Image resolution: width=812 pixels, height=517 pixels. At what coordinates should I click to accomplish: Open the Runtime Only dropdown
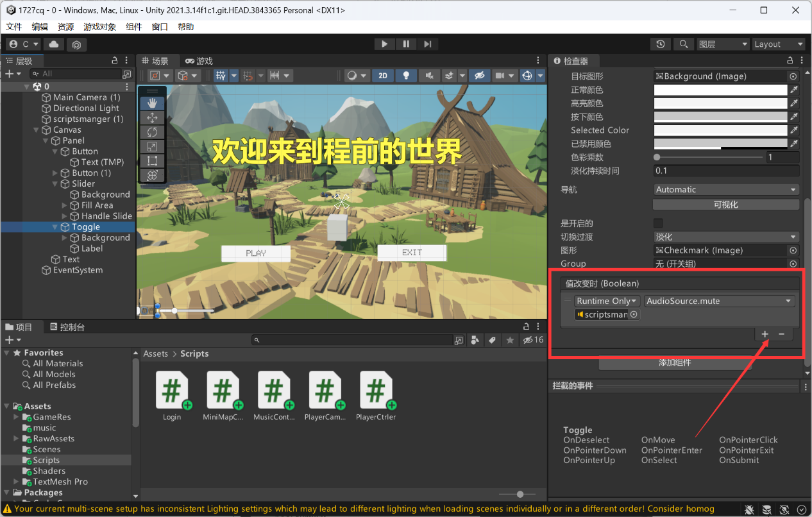605,300
